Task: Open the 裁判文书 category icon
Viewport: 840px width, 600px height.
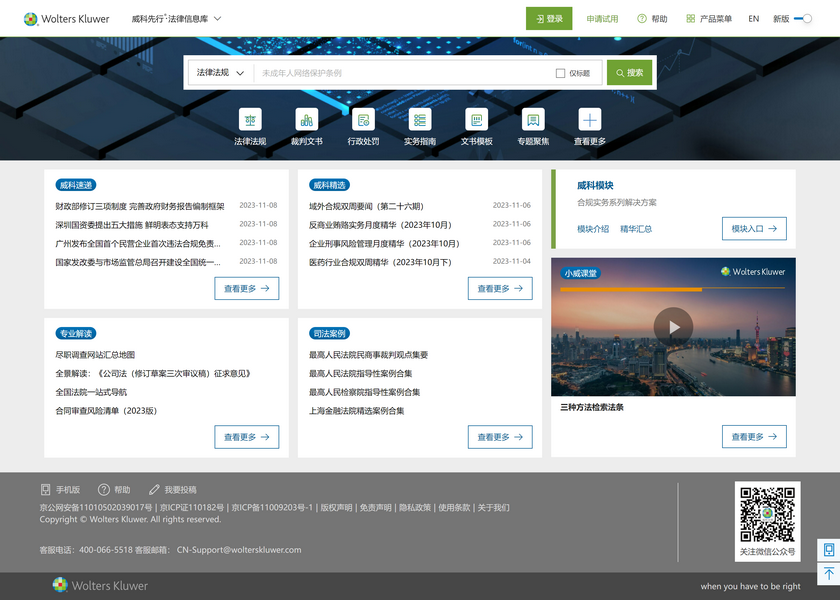Action: point(307,120)
